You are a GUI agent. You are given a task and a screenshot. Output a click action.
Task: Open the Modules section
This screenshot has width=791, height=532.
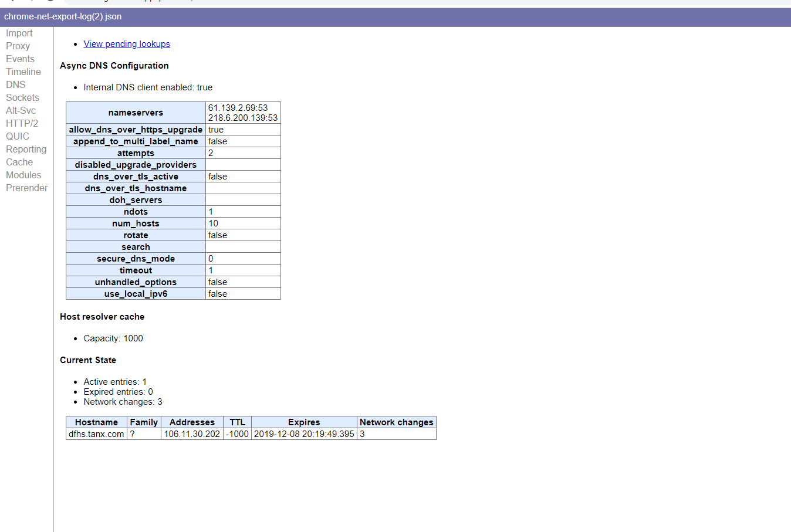click(x=23, y=175)
